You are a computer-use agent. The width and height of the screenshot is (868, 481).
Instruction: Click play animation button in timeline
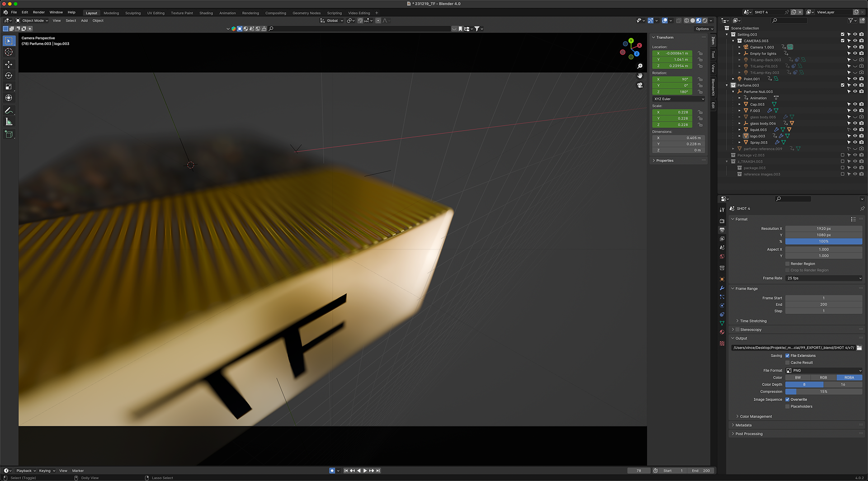(x=365, y=471)
